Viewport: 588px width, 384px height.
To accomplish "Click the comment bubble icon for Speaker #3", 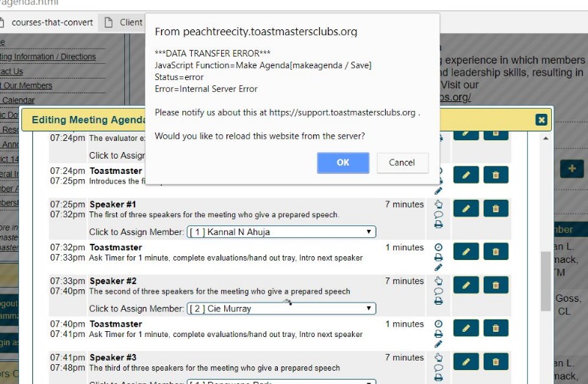I will (438, 368).
